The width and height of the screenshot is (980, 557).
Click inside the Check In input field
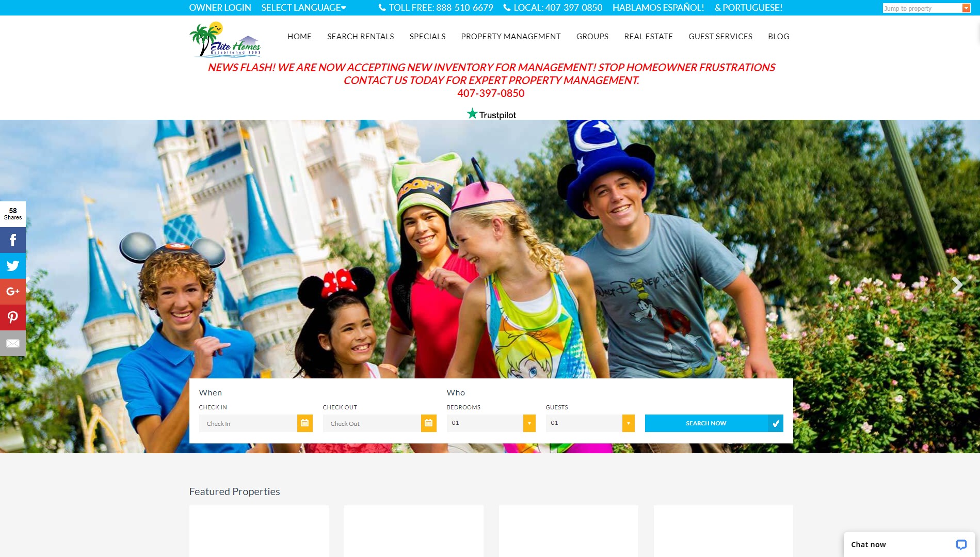click(x=248, y=423)
